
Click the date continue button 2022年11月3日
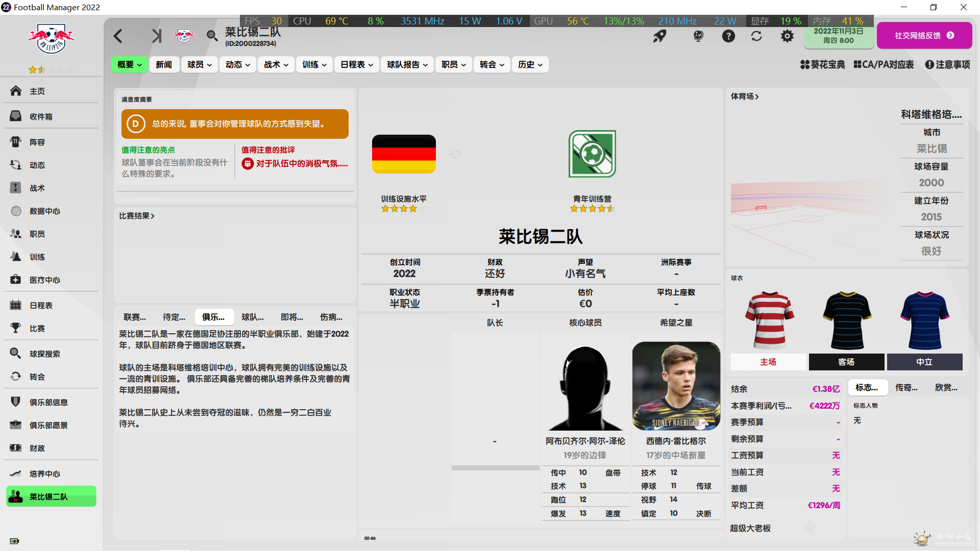tap(839, 35)
